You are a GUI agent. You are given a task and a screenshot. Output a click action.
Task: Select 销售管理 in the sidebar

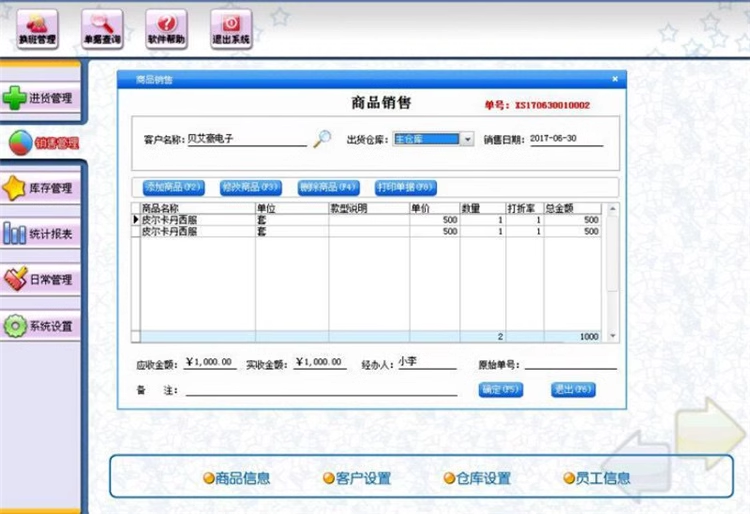click(x=43, y=142)
